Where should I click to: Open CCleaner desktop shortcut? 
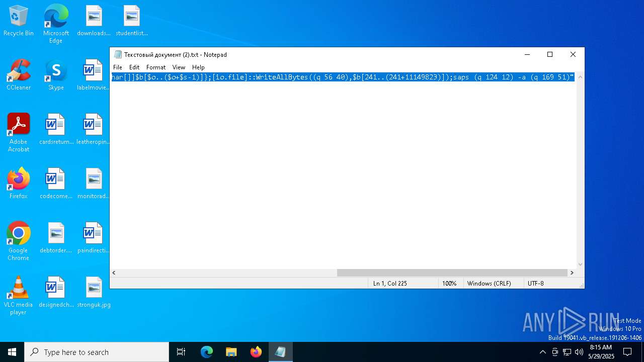[x=19, y=75]
